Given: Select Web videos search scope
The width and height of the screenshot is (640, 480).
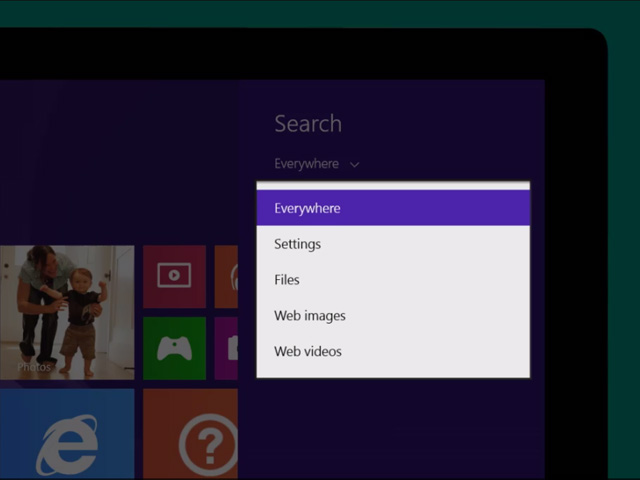Looking at the screenshot, I should coord(393,351).
